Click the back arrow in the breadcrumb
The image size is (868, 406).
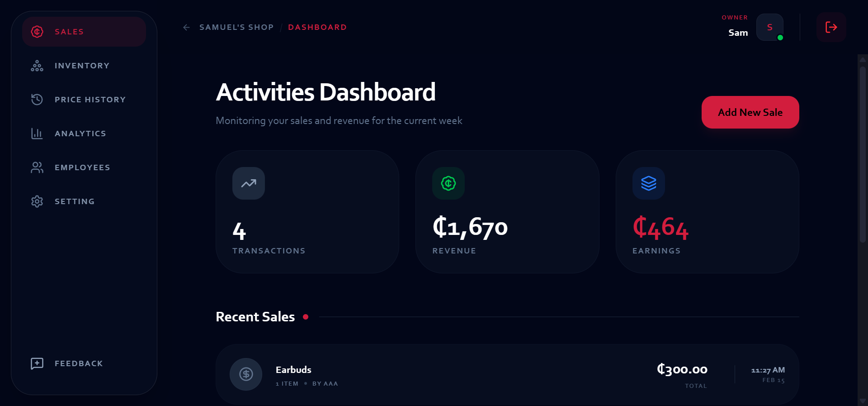(x=186, y=27)
